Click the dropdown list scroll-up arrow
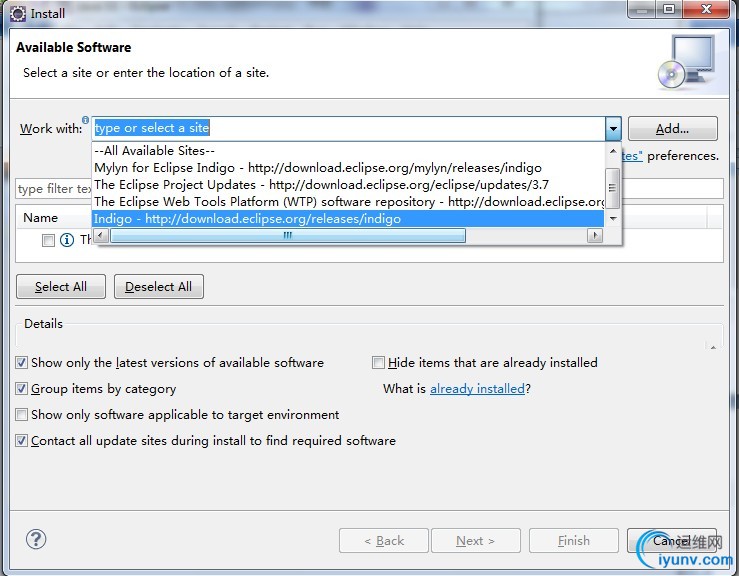This screenshot has height=576, width=739. coord(613,151)
